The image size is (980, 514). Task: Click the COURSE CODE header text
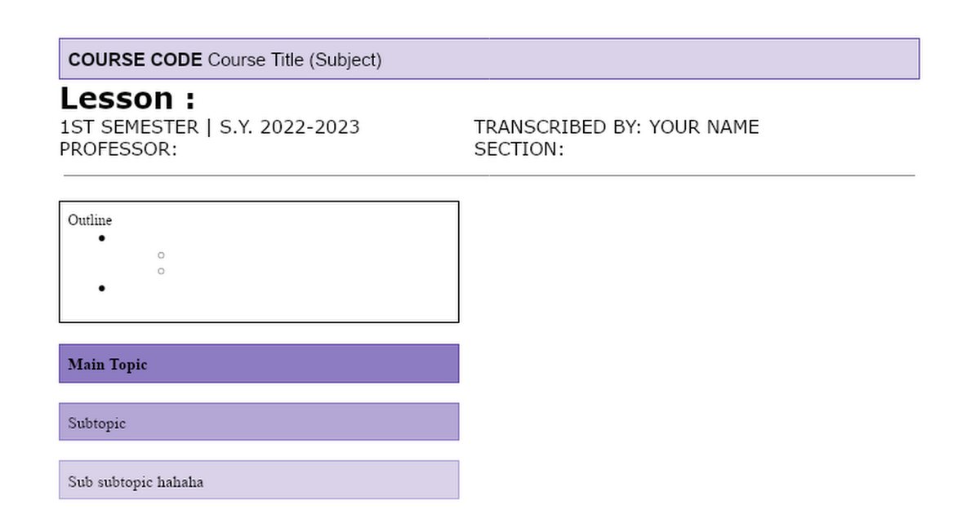135,60
